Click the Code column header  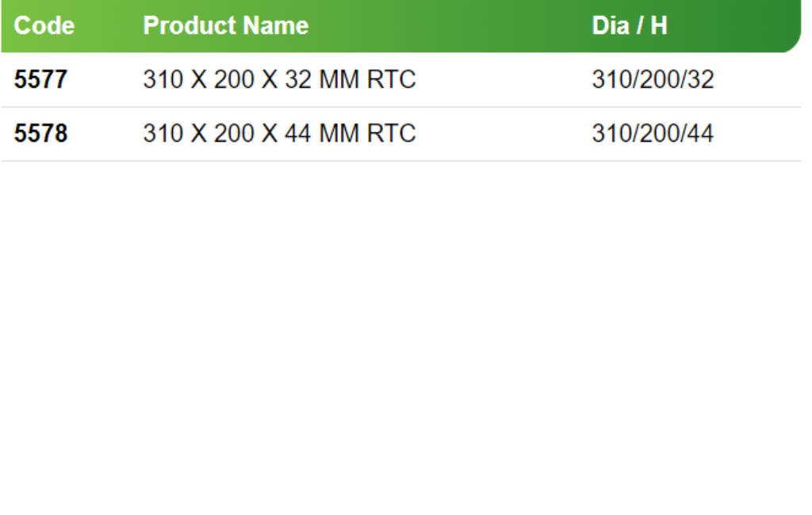click(x=44, y=26)
